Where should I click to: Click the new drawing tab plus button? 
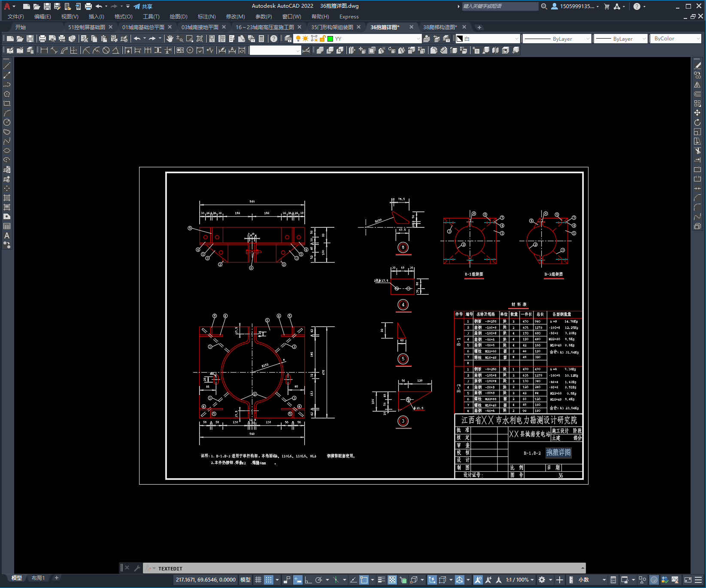pos(479,27)
